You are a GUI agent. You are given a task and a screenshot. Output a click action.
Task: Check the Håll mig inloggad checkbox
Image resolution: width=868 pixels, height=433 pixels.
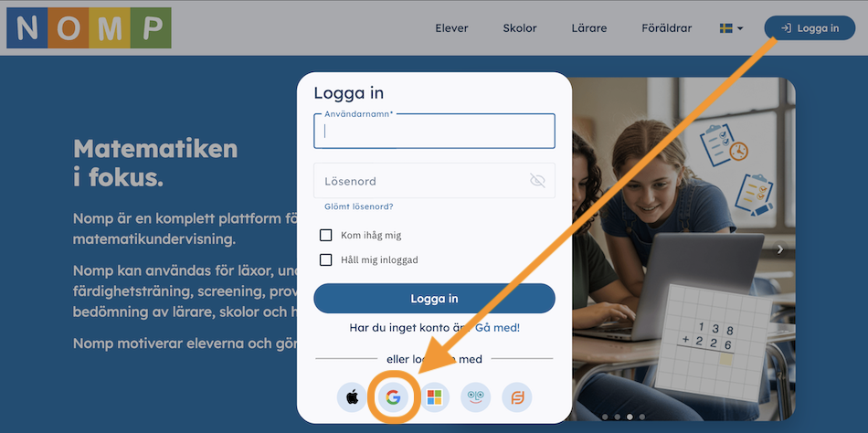click(x=326, y=259)
